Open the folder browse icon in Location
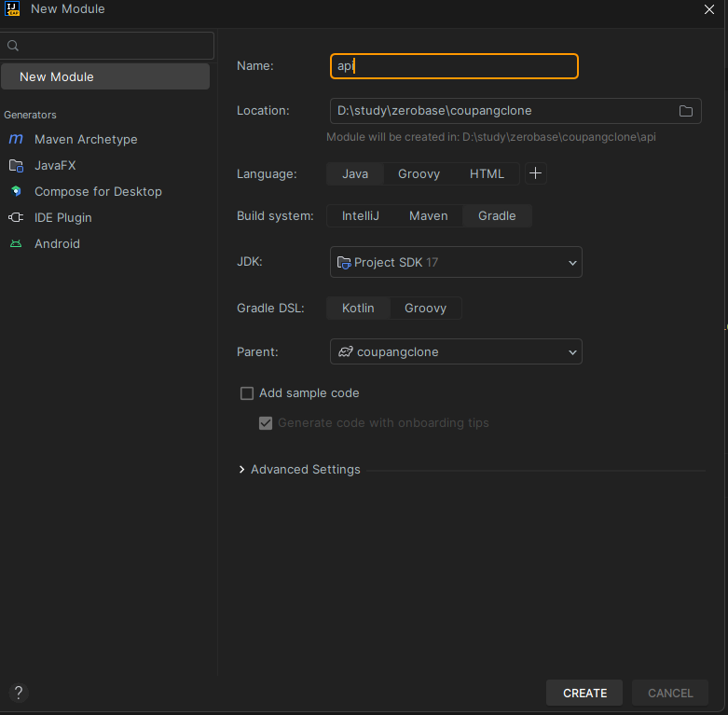This screenshot has width=728, height=715. pyautogui.click(x=686, y=111)
